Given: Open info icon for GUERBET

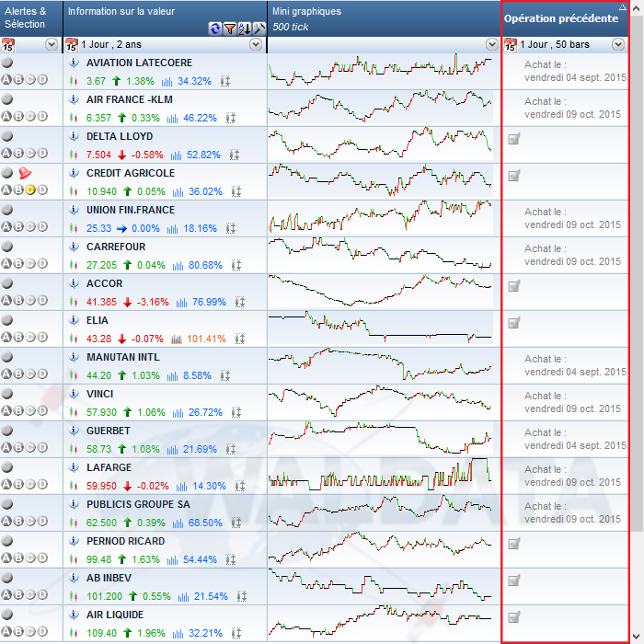Looking at the screenshot, I should (74, 431).
